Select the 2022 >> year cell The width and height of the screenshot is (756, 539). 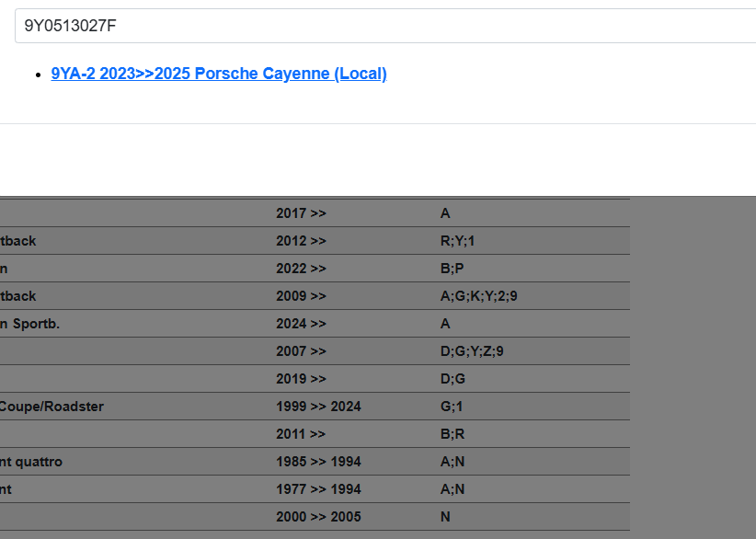pyautogui.click(x=301, y=269)
